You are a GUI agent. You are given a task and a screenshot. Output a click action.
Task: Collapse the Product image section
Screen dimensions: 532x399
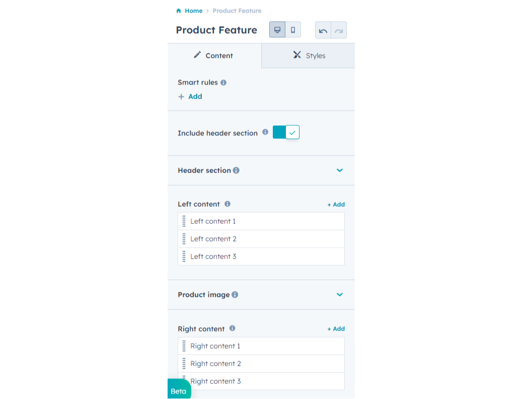coord(339,294)
